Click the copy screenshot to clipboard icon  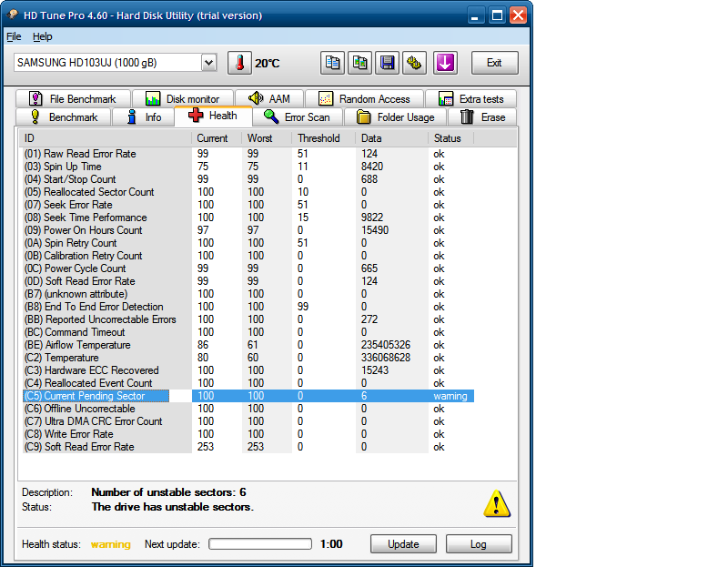click(x=359, y=63)
